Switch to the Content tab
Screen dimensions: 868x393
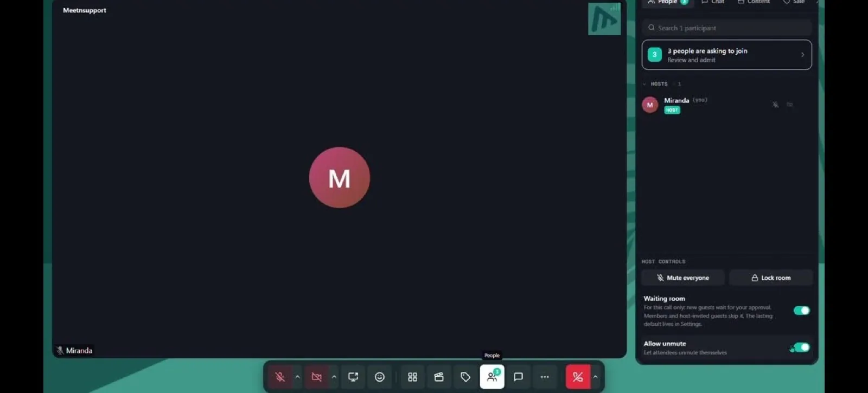(754, 2)
